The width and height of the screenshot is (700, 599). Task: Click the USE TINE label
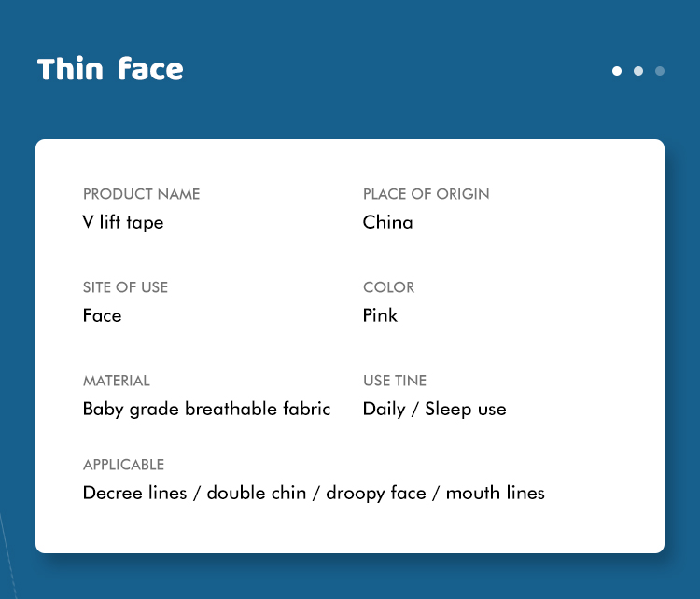[394, 381]
